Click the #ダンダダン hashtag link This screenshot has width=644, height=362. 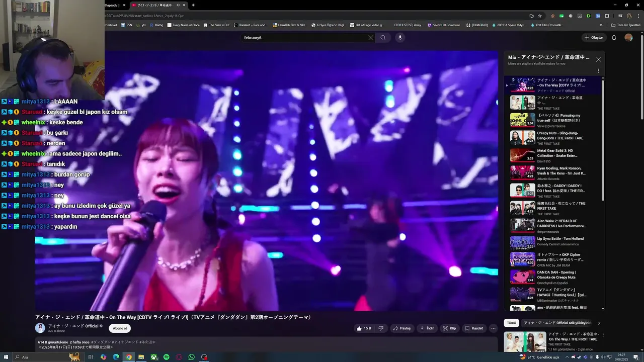pos(102,342)
